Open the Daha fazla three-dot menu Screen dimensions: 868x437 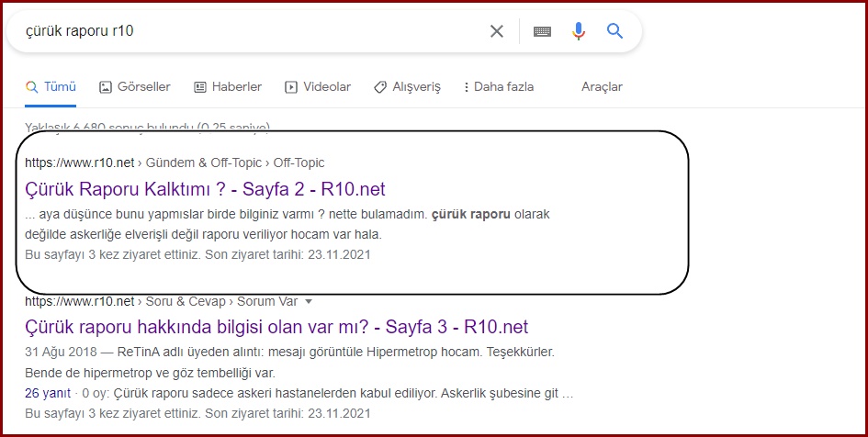(466, 87)
